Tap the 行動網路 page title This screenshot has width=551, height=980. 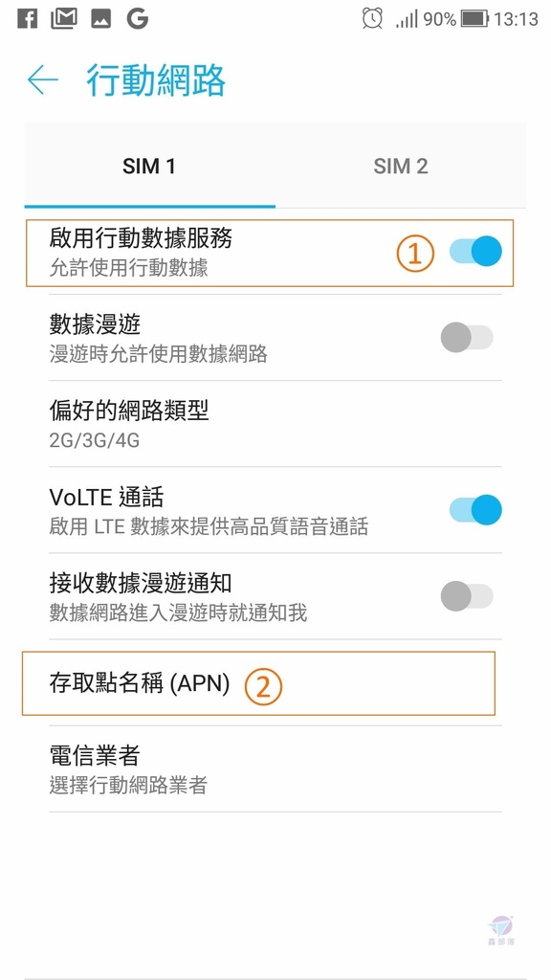tap(156, 80)
